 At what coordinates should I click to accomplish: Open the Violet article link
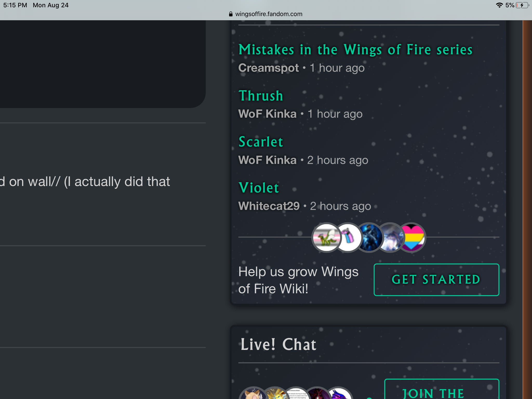259,188
